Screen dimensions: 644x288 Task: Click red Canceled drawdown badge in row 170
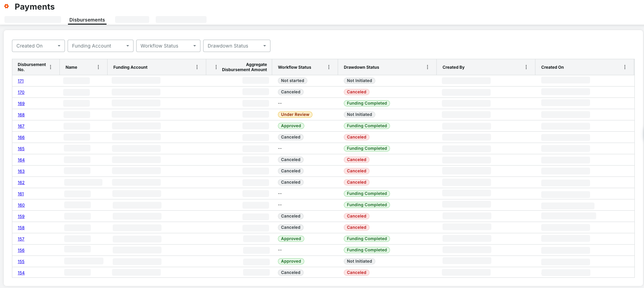pos(356,92)
